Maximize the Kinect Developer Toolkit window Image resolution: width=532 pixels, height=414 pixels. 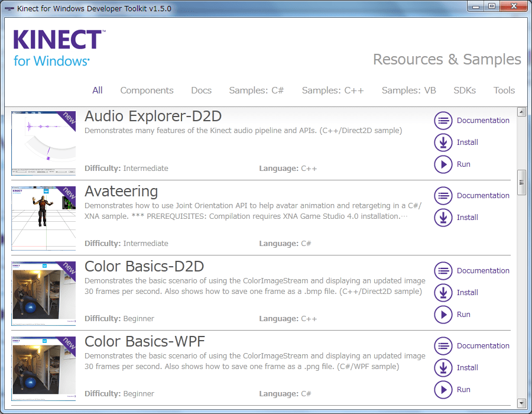pyautogui.click(x=492, y=7)
